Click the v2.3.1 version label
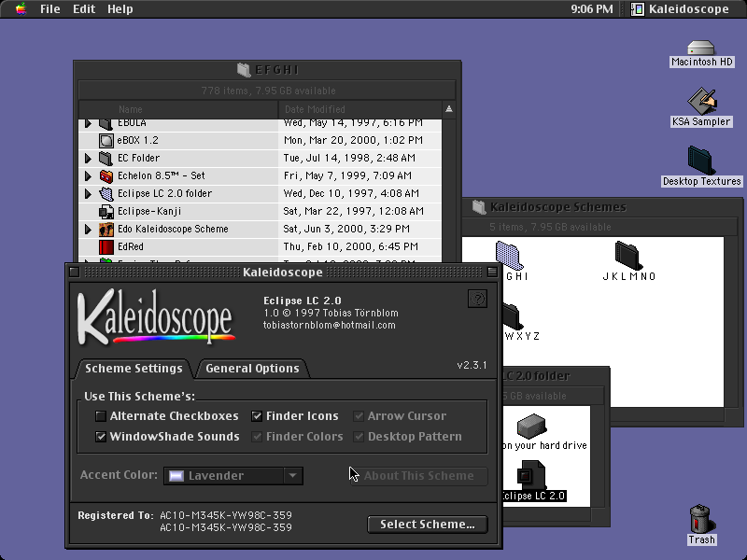Screen dimensions: 747x560 [472, 365]
